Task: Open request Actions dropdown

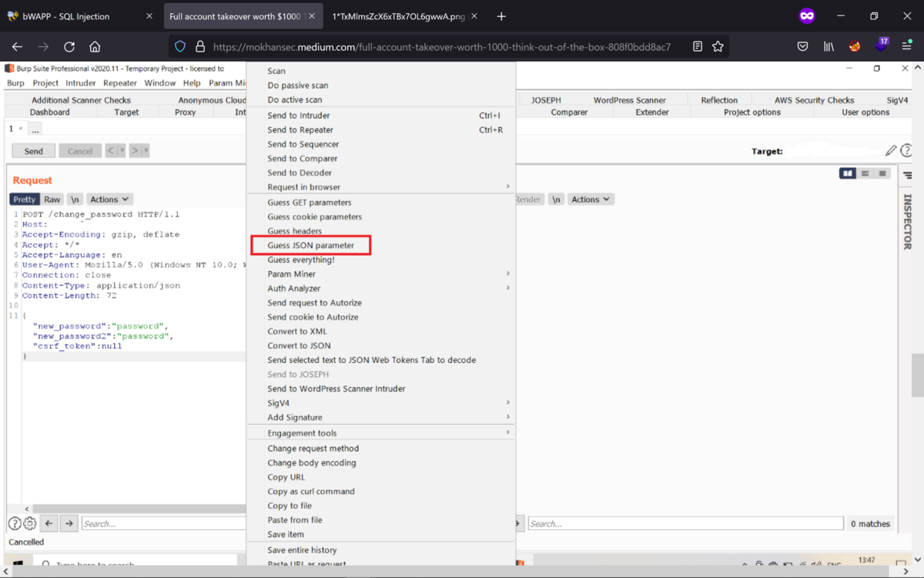Action: (109, 199)
